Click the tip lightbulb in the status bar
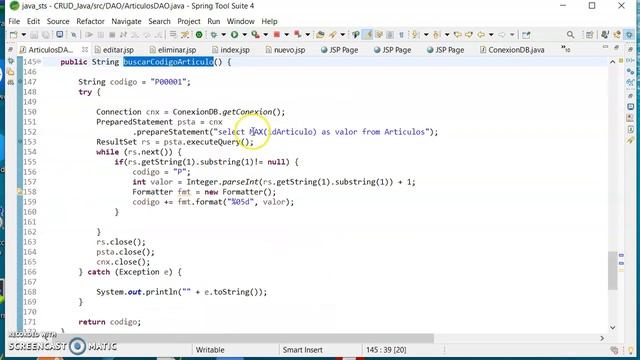Image resolution: width=640 pixels, height=360 pixels. (x=631, y=350)
